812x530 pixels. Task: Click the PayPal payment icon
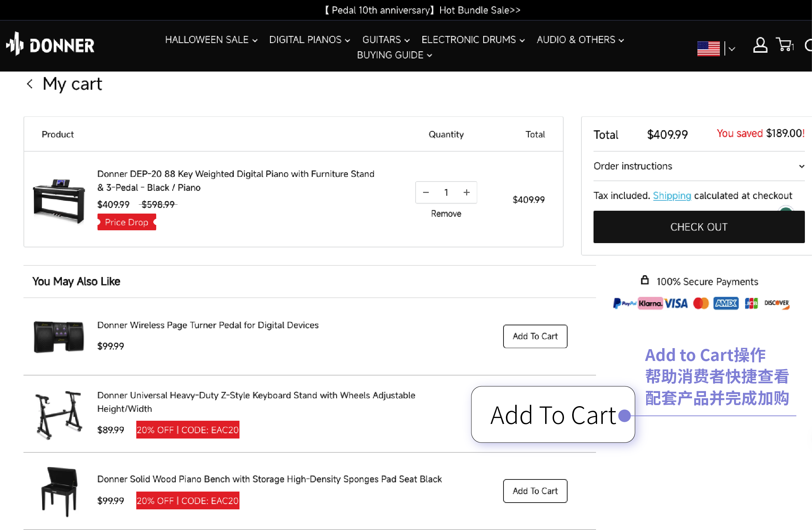pyautogui.click(x=624, y=303)
